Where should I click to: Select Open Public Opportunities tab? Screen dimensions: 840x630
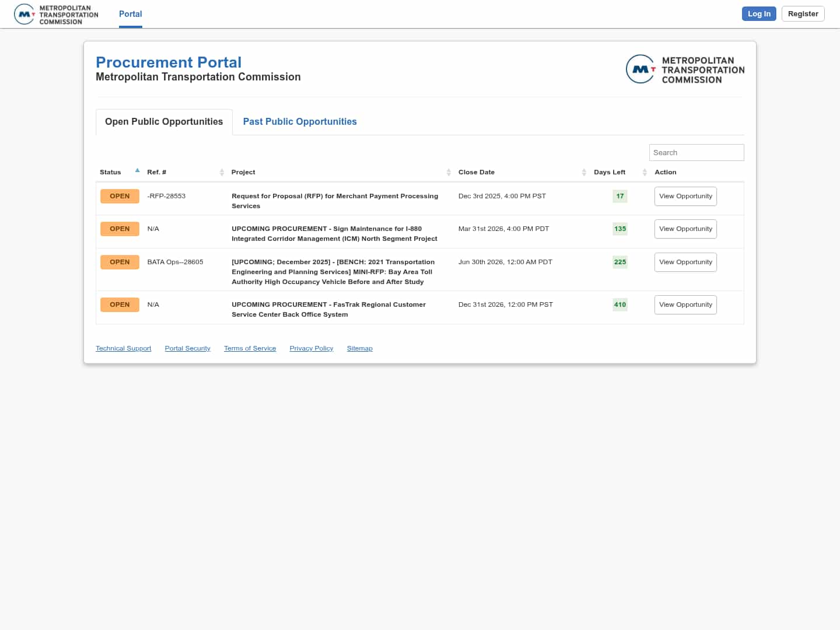[x=164, y=122]
